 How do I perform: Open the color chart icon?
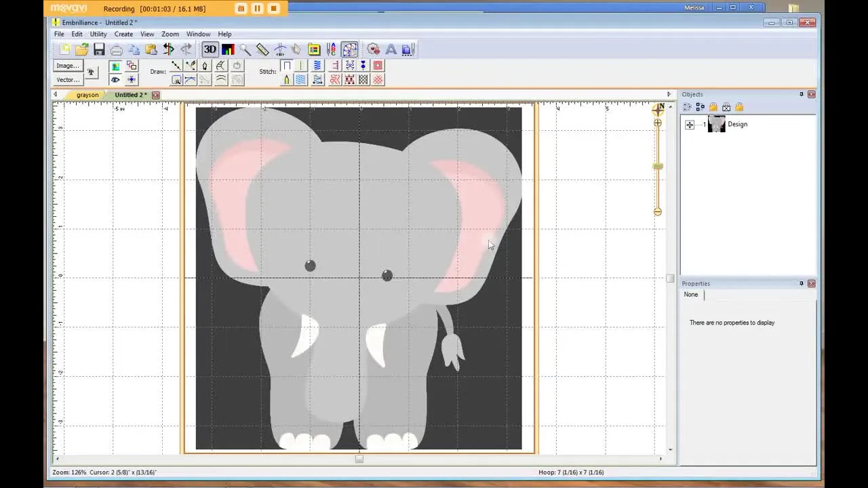pyautogui.click(x=228, y=49)
